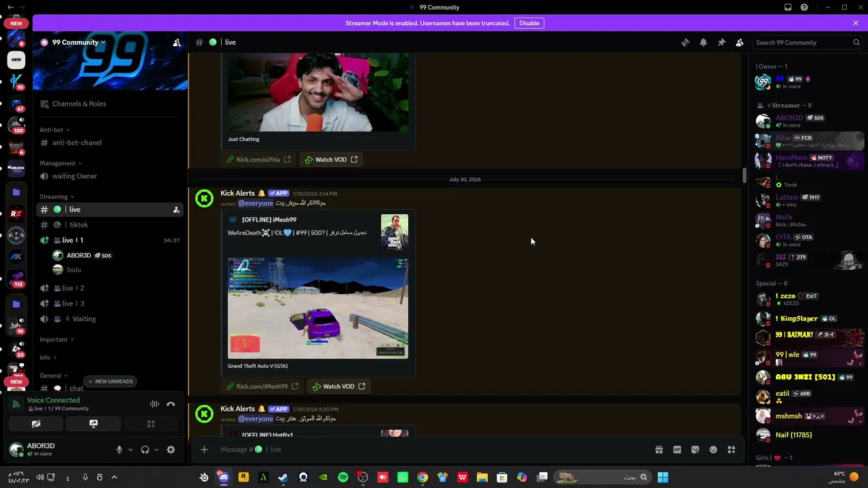Open the Windows Start menu
The image size is (868, 488).
click(663, 477)
